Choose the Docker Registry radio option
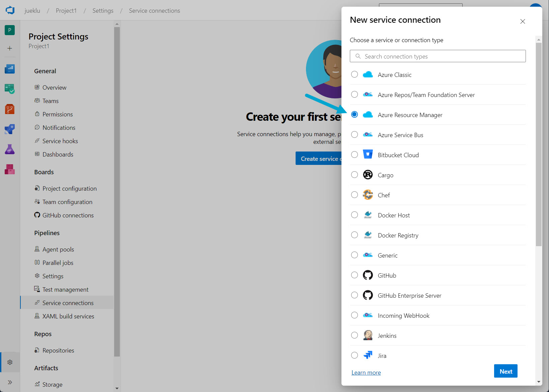The image size is (549, 392). [x=355, y=235]
